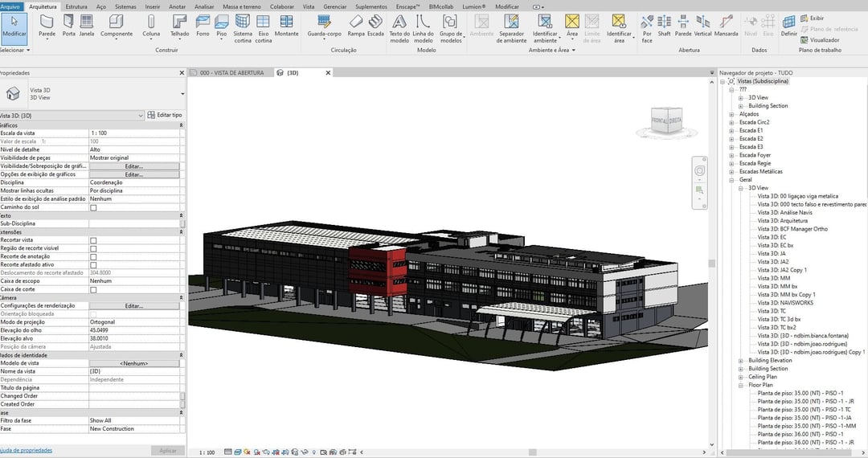Enable the Caminho do sol checkbox
This screenshot has width=868, height=458.
93,207
